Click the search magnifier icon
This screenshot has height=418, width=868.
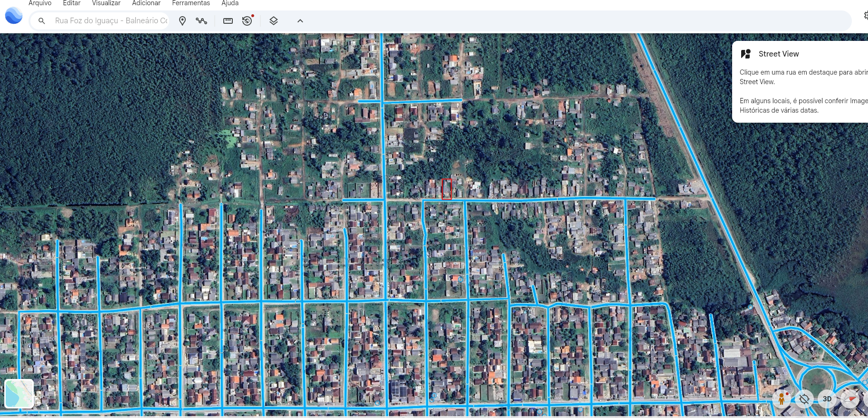click(42, 21)
